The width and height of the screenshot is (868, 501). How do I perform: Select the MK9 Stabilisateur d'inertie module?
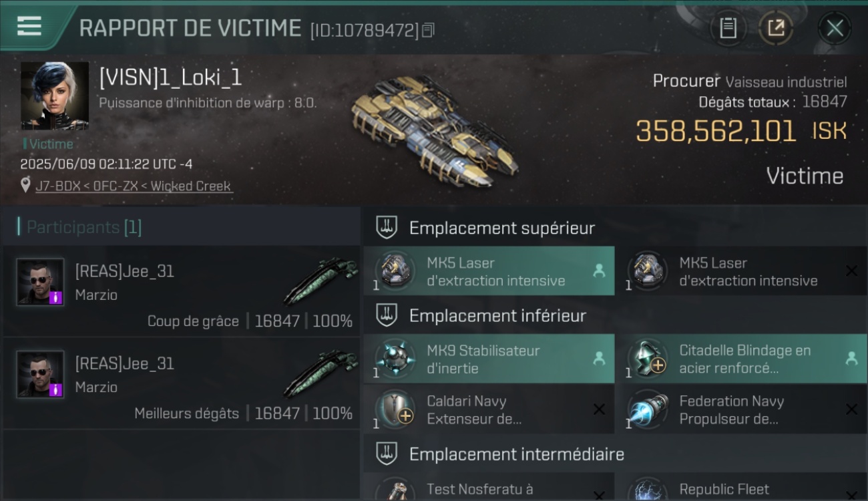489,359
